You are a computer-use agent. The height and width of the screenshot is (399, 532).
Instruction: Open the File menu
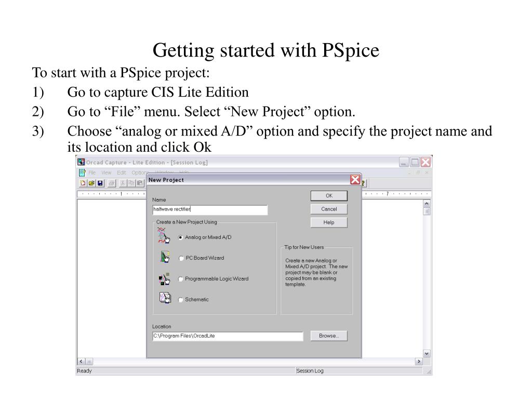pyautogui.click(x=92, y=172)
